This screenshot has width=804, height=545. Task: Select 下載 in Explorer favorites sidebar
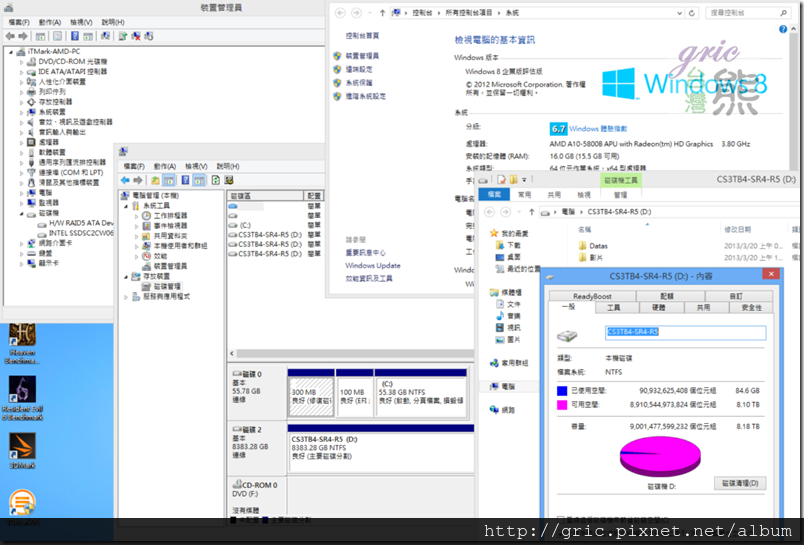pos(513,245)
